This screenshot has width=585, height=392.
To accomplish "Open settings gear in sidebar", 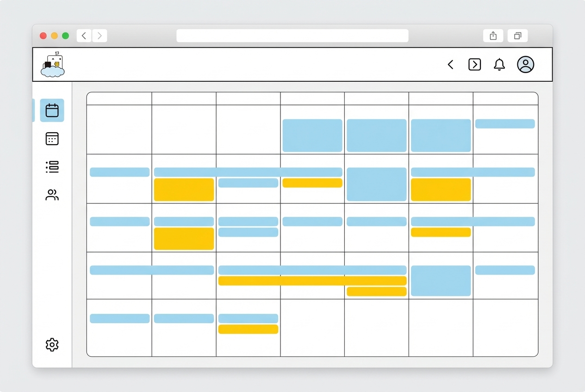I will point(52,344).
